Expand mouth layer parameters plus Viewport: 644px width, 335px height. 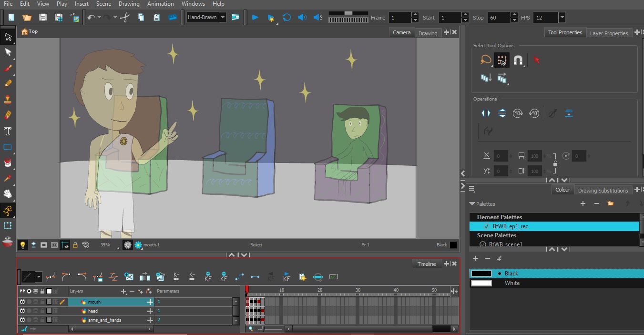point(150,302)
